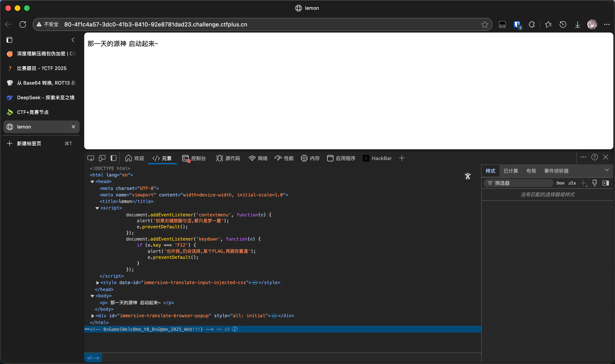Expand the immersive-translate style node
The image size is (615, 364).
pyautogui.click(x=97, y=283)
